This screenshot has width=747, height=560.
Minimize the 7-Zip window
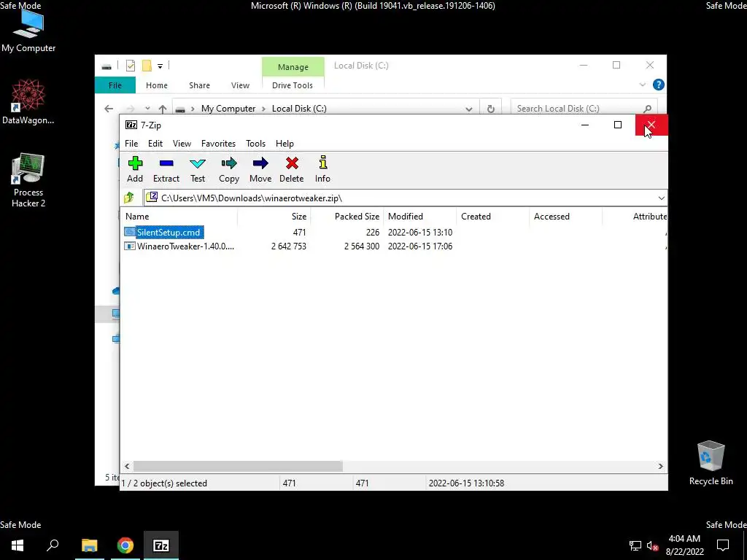[x=585, y=125]
